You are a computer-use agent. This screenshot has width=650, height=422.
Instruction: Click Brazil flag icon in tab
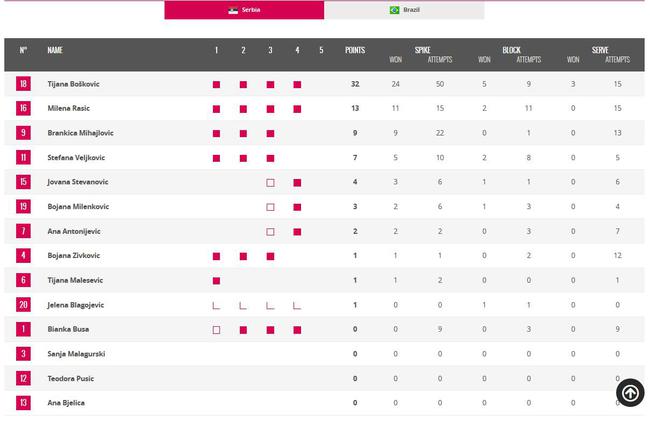pyautogui.click(x=394, y=10)
